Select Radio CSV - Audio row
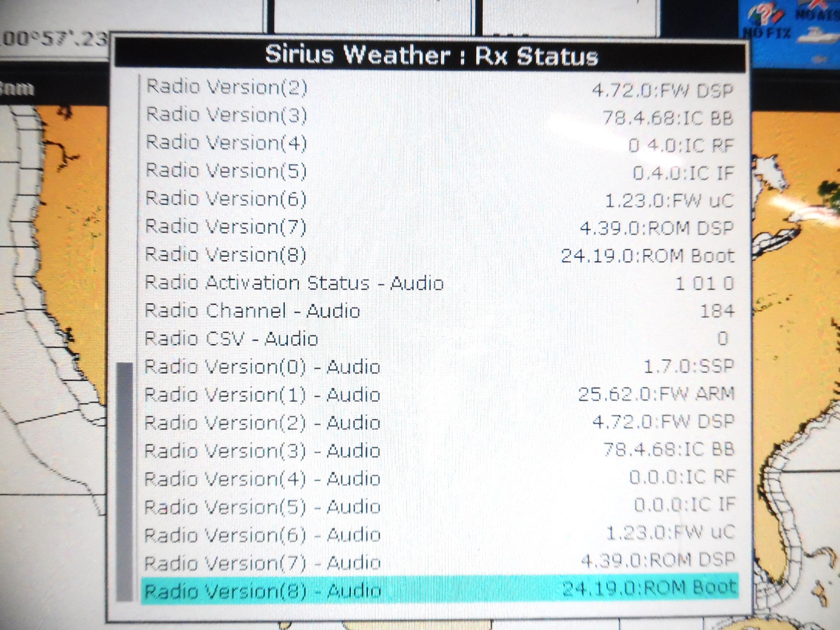Image resolution: width=840 pixels, height=630 pixels. coord(439,339)
